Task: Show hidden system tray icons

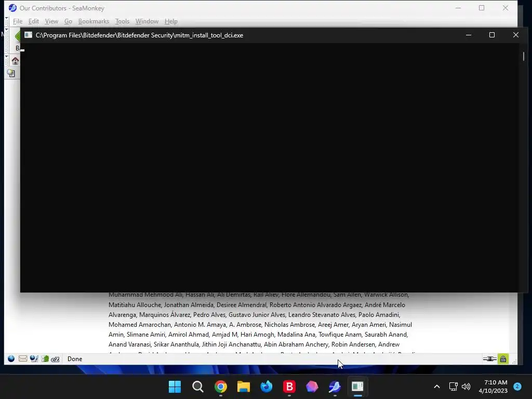Action: [437, 387]
